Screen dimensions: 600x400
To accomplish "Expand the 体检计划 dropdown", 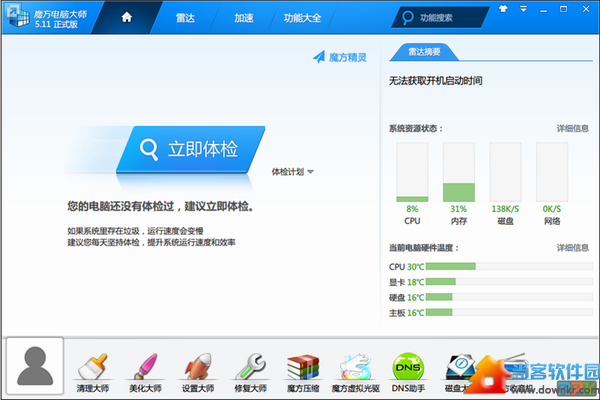I will pyautogui.click(x=293, y=172).
